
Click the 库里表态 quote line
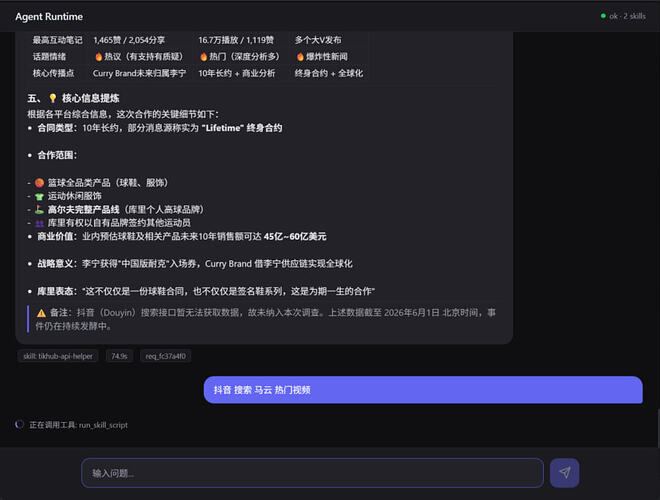pyautogui.click(x=206, y=291)
